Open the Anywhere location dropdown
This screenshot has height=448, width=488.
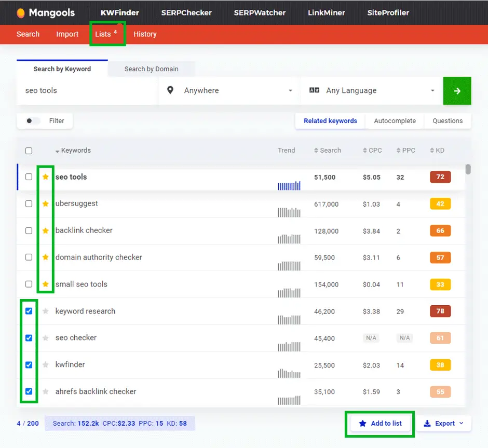229,90
